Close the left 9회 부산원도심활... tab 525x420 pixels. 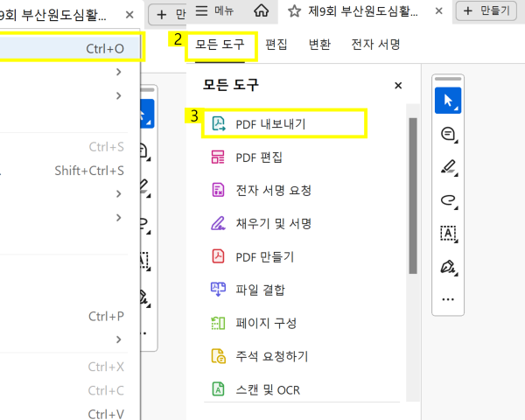(129, 15)
